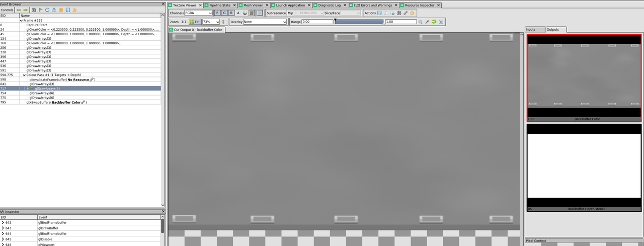
Task: Click the clock time durations icon
Action: click(47, 10)
